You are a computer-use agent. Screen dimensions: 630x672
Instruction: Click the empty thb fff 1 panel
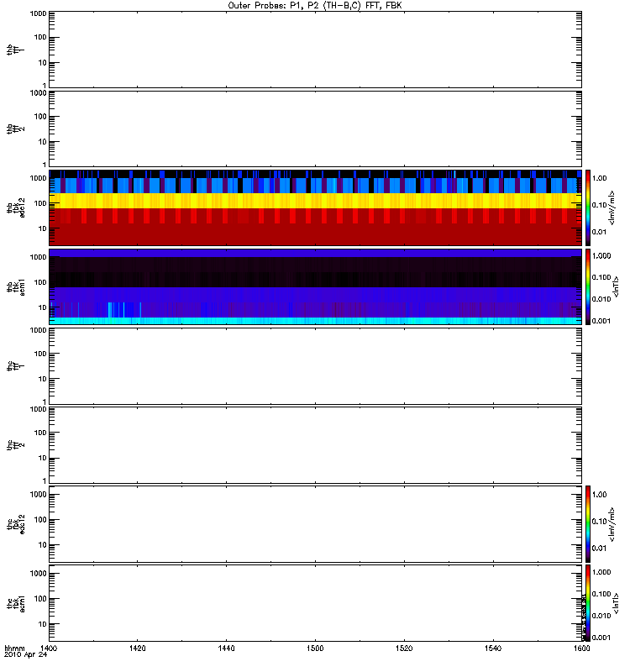(x=315, y=50)
